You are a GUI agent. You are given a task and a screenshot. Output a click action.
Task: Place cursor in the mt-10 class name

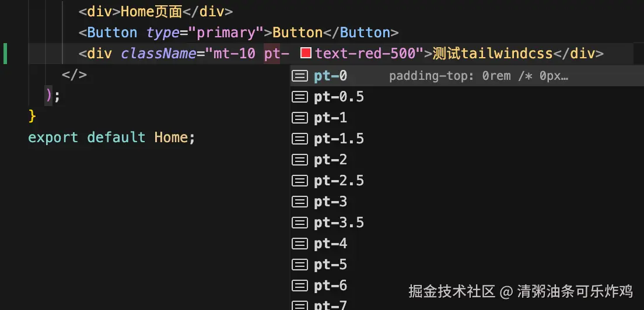(x=234, y=54)
